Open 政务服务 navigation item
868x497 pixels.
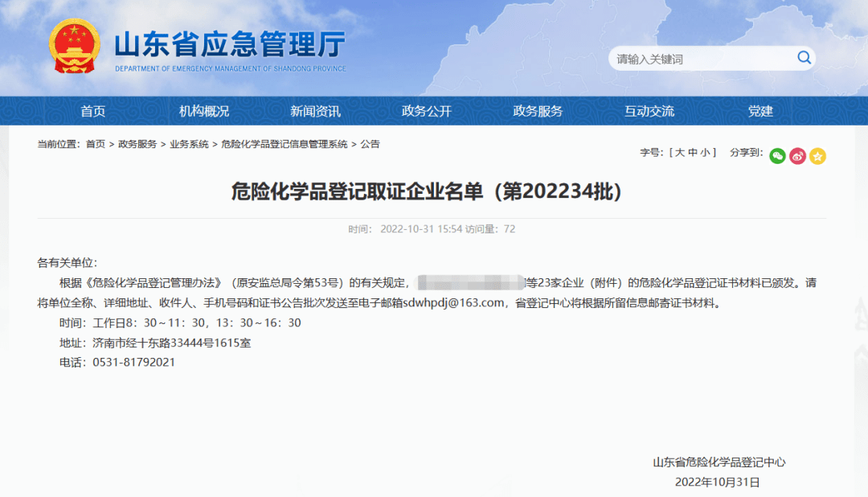pos(538,111)
